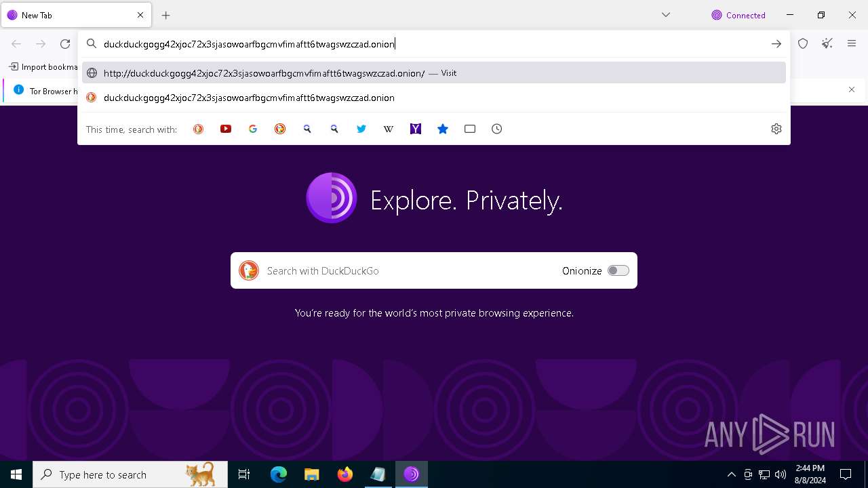868x488 pixels.
Task: Close the New Tab tab
Action: point(140,15)
